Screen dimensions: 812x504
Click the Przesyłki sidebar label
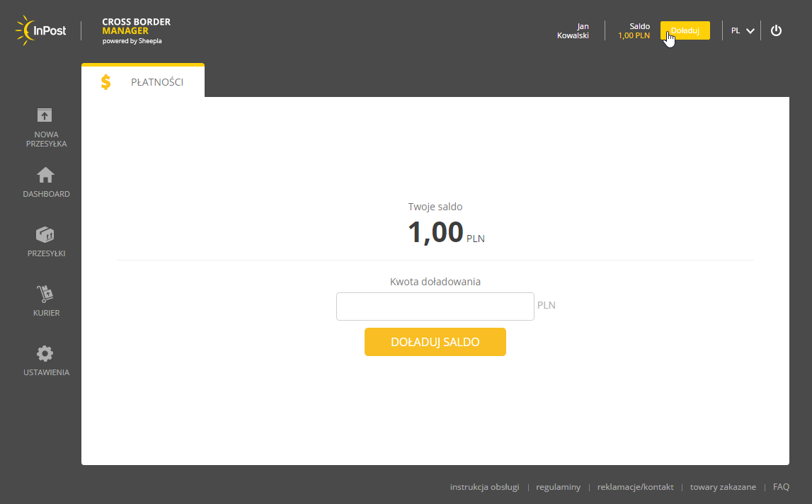pyautogui.click(x=47, y=253)
